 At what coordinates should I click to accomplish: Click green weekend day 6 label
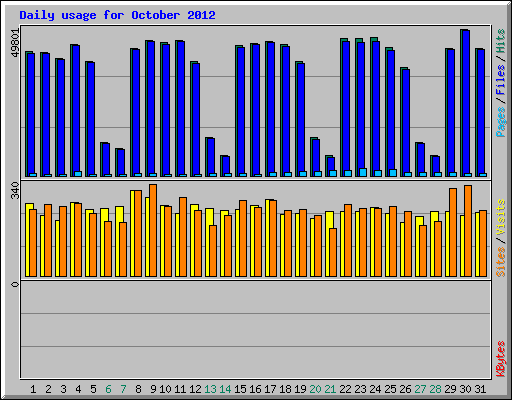point(108,389)
